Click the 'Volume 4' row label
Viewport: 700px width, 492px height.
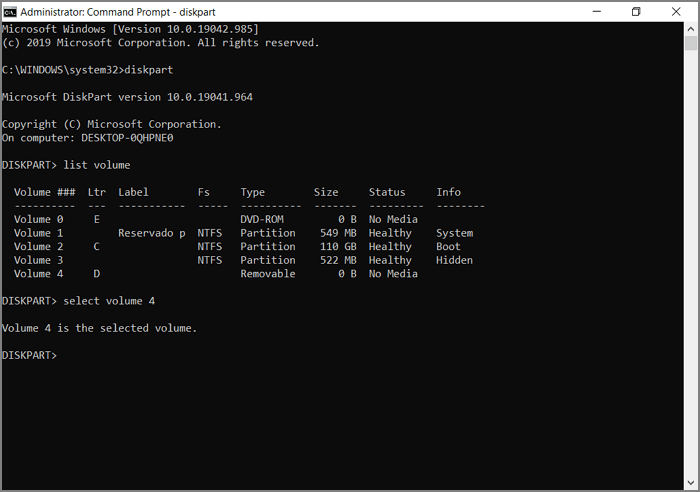(38, 274)
